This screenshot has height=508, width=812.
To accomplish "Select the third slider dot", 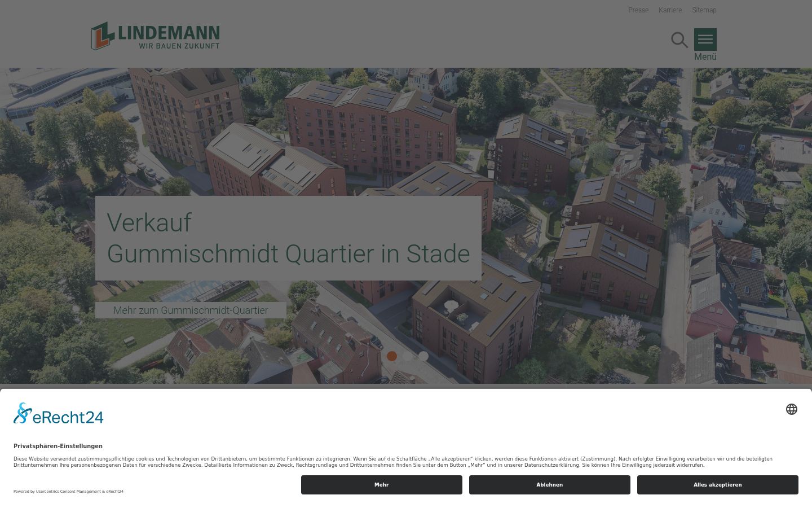I will [423, 356].
